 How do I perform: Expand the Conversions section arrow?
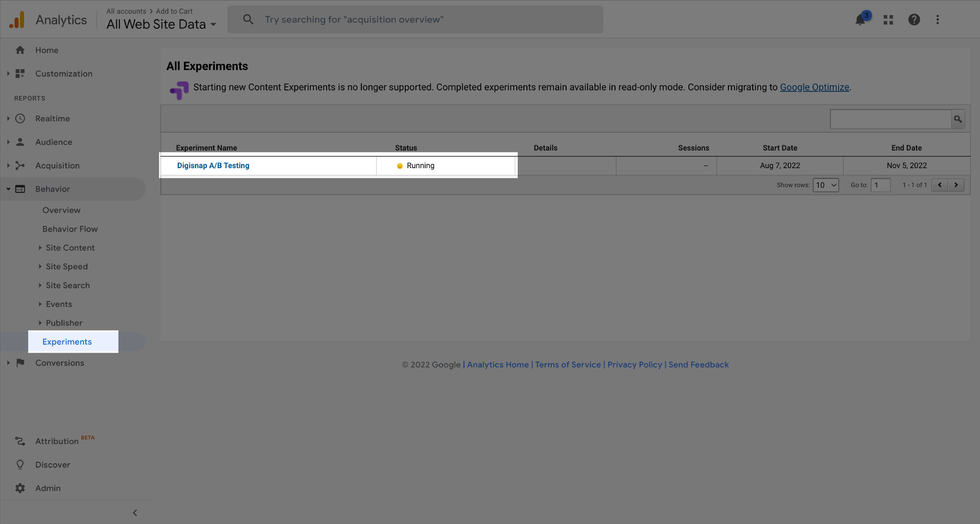tap(8, 363)
